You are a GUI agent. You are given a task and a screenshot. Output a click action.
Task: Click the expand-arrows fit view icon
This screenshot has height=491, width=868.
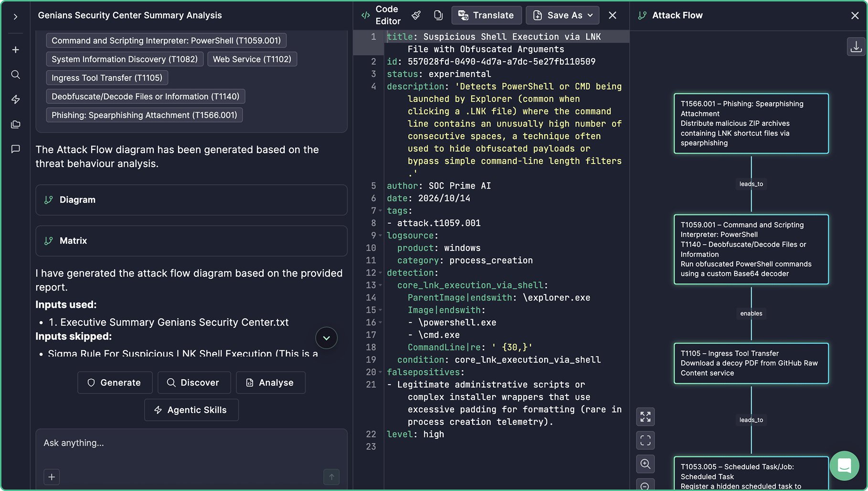pos(646,417)
